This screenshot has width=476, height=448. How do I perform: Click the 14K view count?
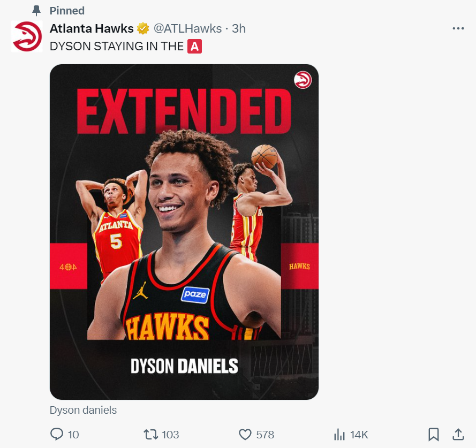(359, 434)
